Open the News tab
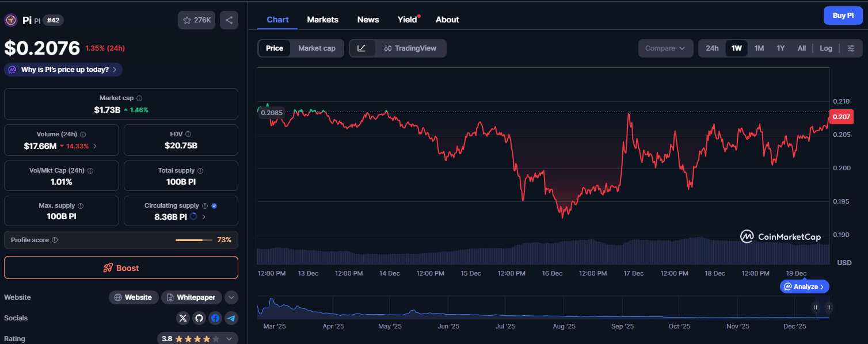This screenshot has height=344, width=868. (x=368, y=20)
